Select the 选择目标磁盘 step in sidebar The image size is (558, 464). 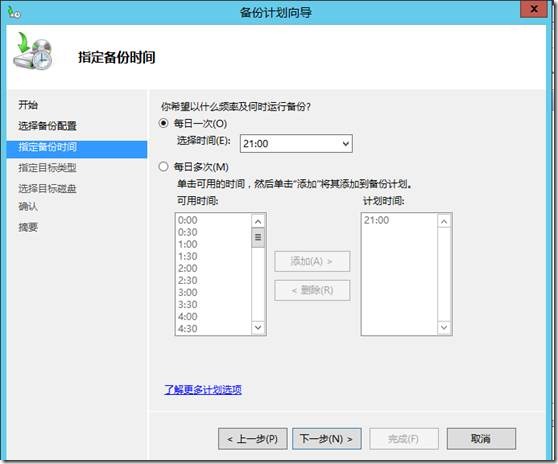pyautogui.click(x=47, y=189)
